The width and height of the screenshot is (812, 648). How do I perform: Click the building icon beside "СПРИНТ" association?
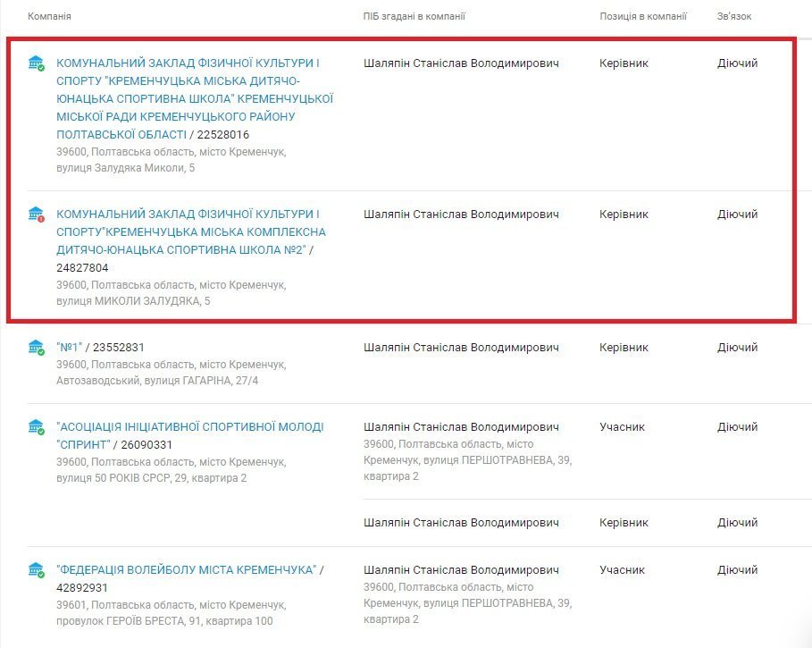[36, 427]
